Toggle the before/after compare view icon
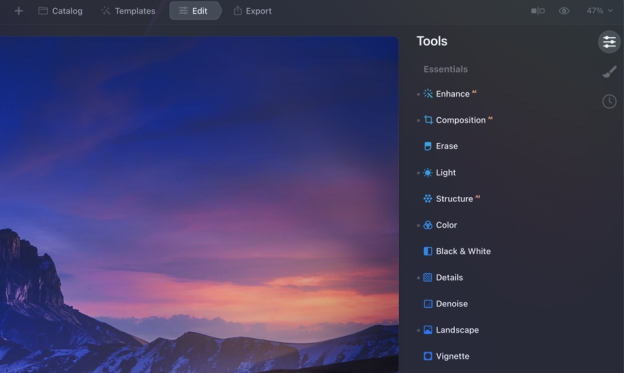 pyautogui.click(x=538, y=11)
